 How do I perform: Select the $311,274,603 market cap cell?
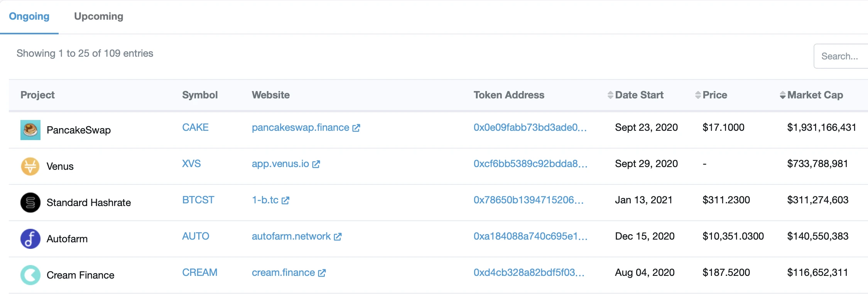tap(818, 200)
